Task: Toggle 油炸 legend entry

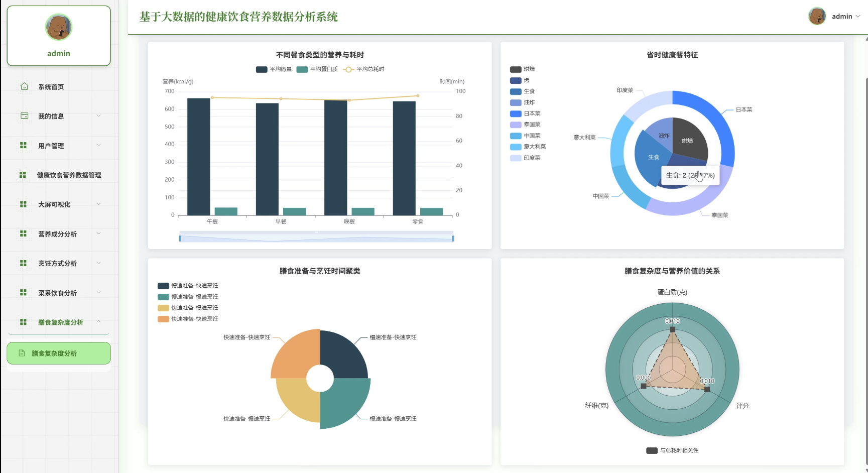Action: coord(523,102)
